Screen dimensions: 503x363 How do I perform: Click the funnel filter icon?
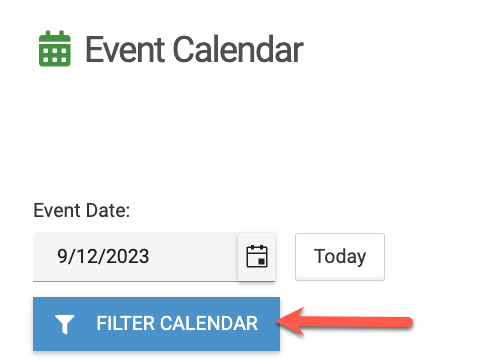tap(65, 324)
